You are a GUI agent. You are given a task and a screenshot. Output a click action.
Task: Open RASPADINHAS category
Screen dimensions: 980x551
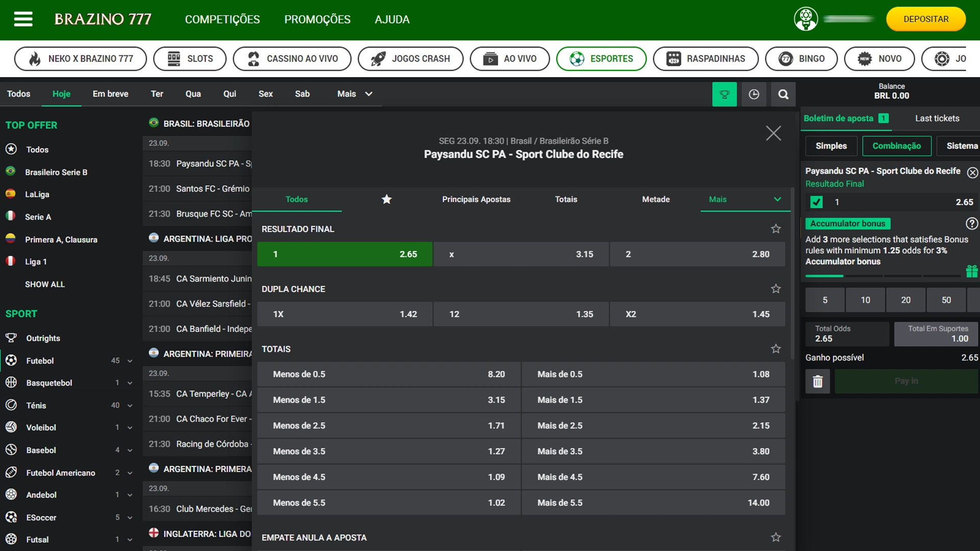pyautogui.click(x=705, y=59)
